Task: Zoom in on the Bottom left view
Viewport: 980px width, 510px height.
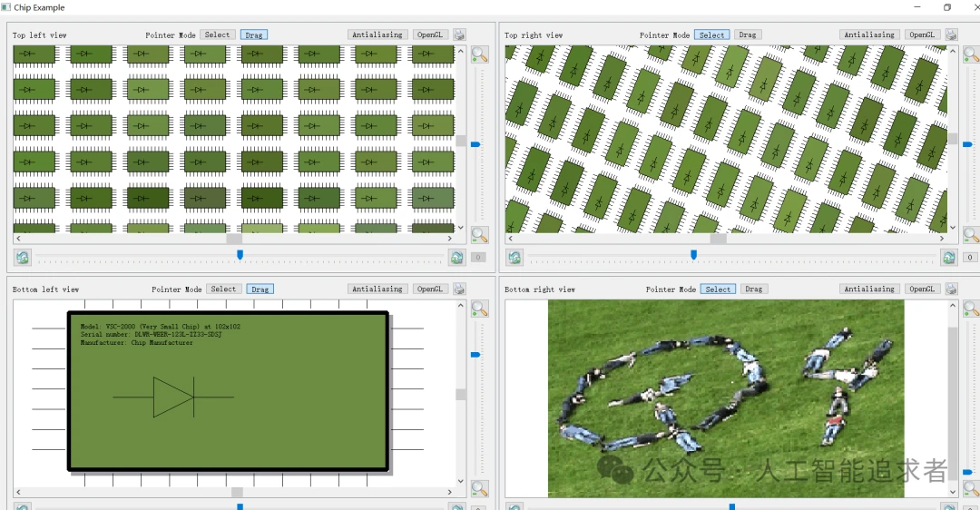Action: [x=479, y=309]
